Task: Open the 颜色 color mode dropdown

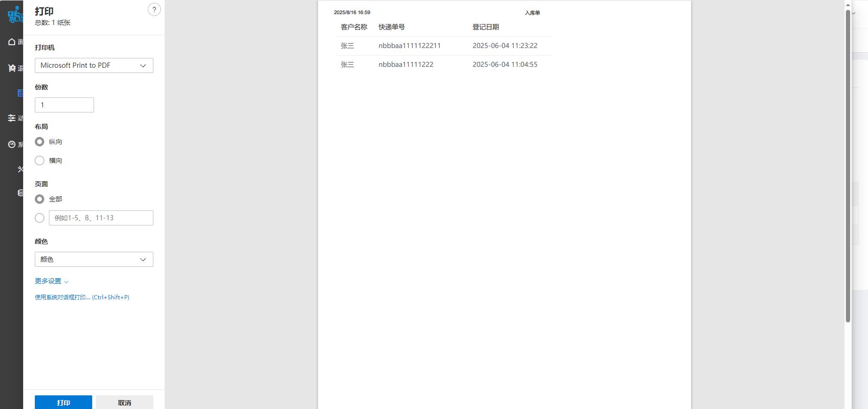Action: pyautogui.click(x=94, y=259)
